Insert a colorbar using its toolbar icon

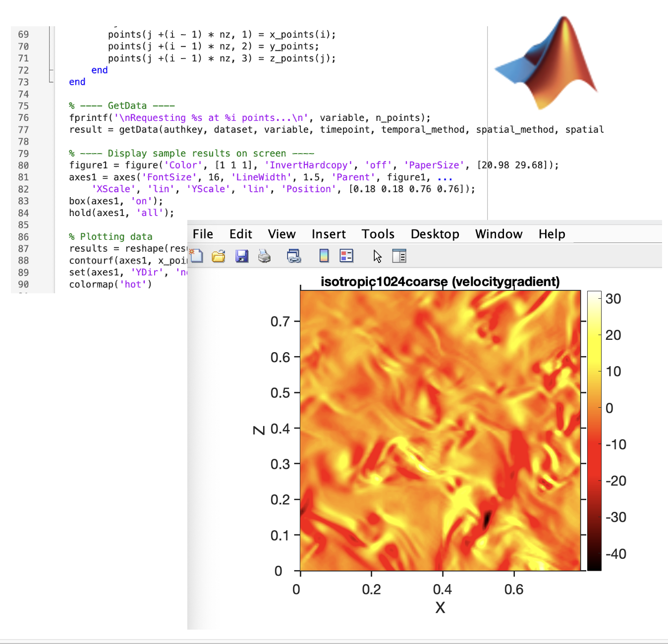coord(323,256)
